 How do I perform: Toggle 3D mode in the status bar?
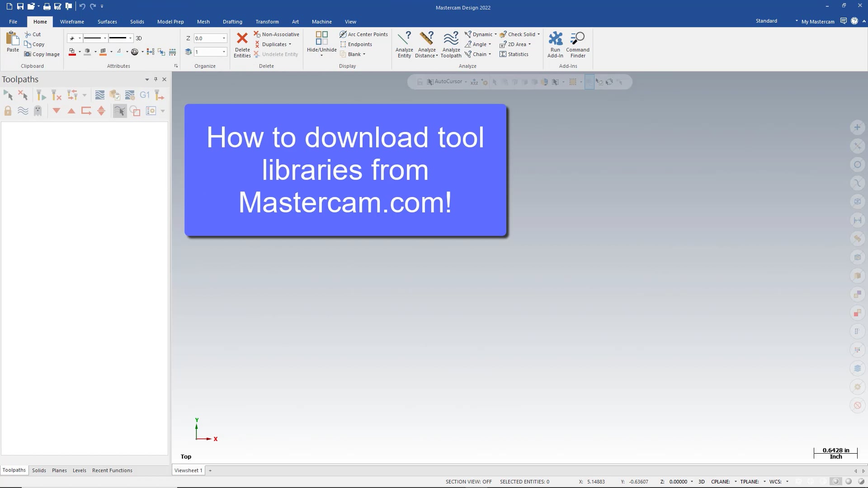pos(701,482)
